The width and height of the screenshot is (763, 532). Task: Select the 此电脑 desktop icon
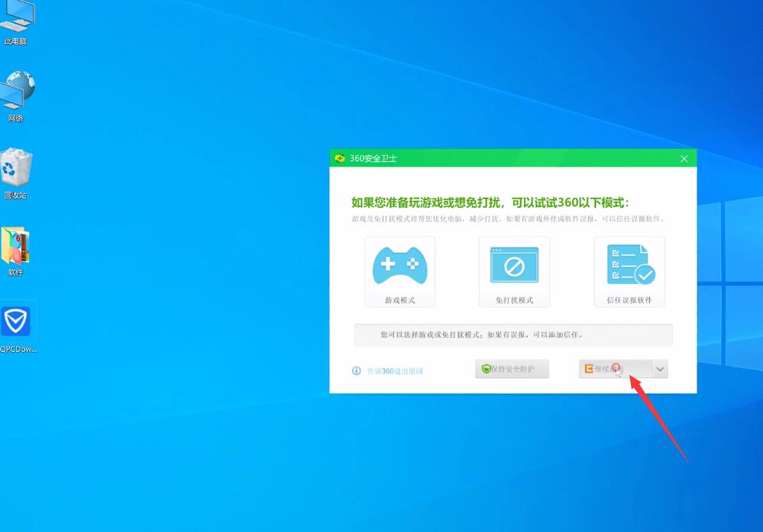pos(17,23)
